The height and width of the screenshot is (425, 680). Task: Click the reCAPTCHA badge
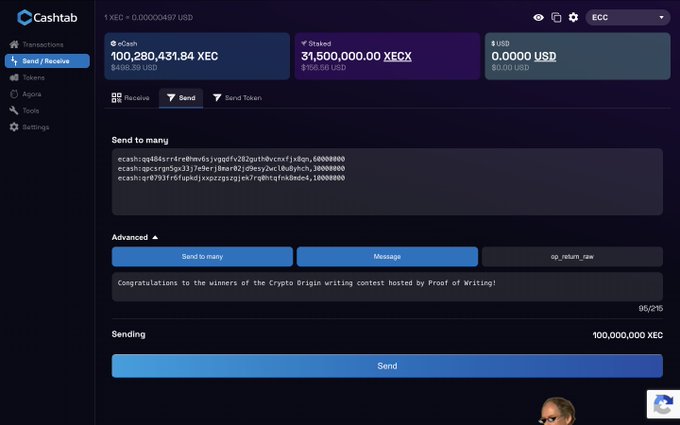(663, 404)
